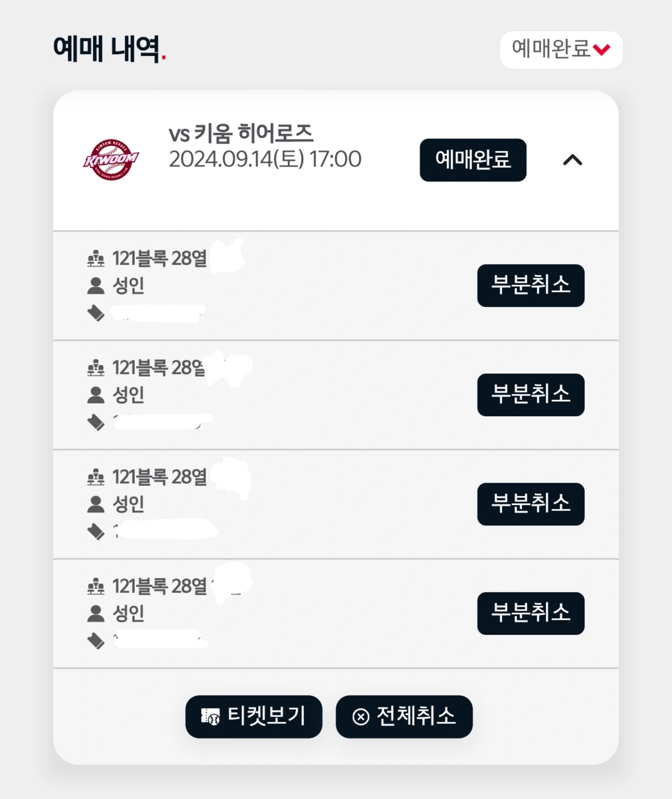
Task: Click person icon in first ticket row
Action: point(96,286)
